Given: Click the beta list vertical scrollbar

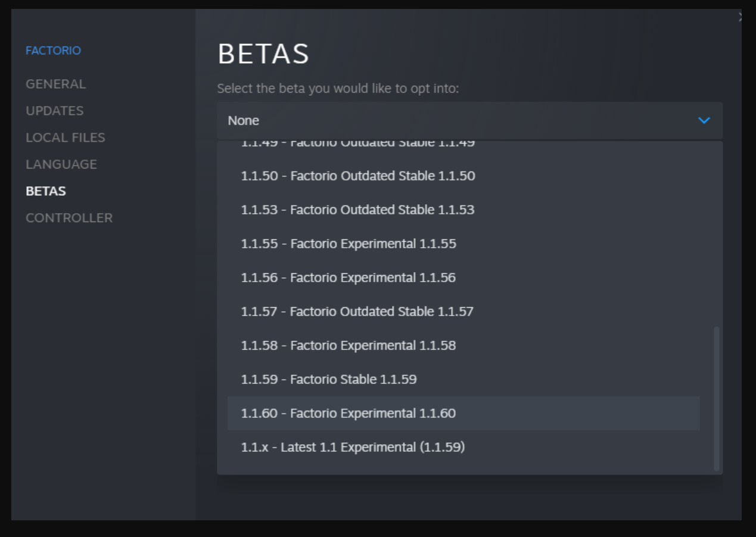Looking at the screenshot, I should click(x=717, y=398).
